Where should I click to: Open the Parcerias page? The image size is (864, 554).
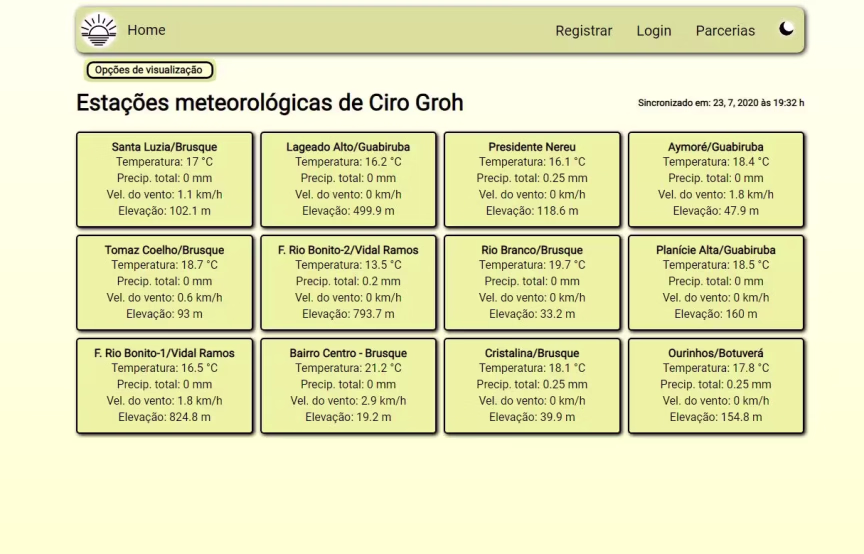pos(725,31)
